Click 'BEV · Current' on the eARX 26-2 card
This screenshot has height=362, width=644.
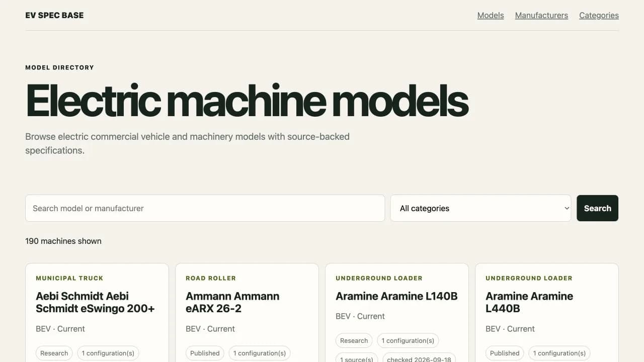[210, 329]
